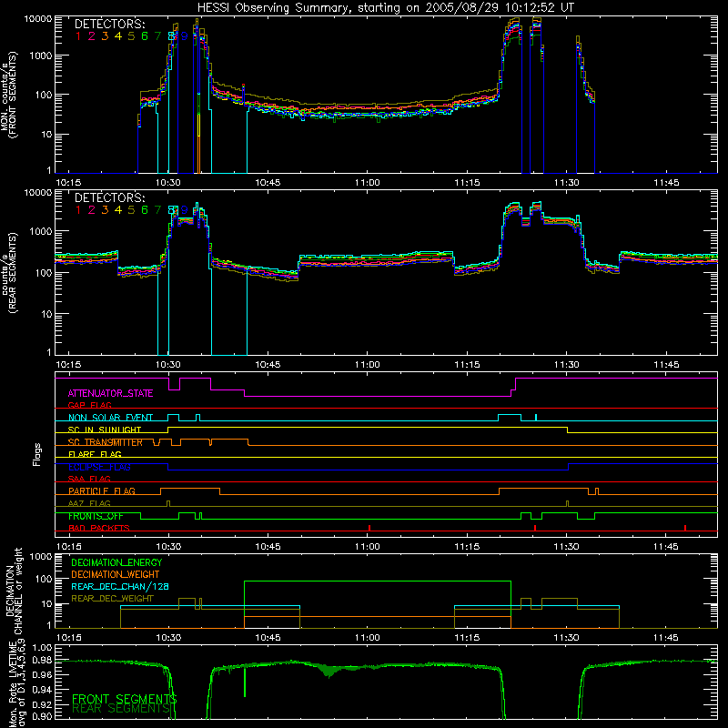This screenshot has height=728, width=728.
Task: Select the ECLIPSE_FLAG label
Action: click(99, 467)
